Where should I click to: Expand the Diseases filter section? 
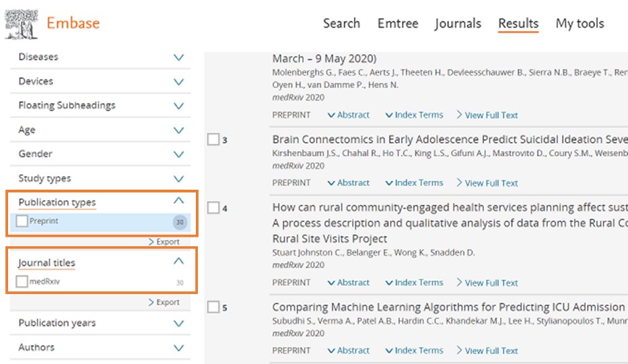pyautogui.click(x=178, y=57)
